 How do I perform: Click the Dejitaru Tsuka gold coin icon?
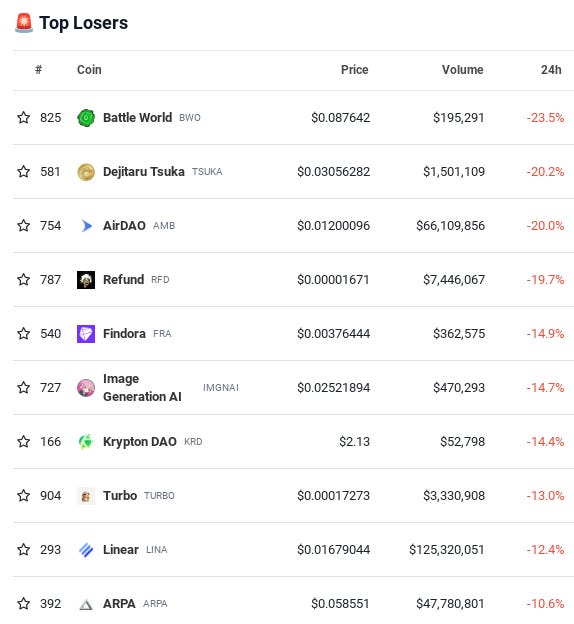(86, 172)
